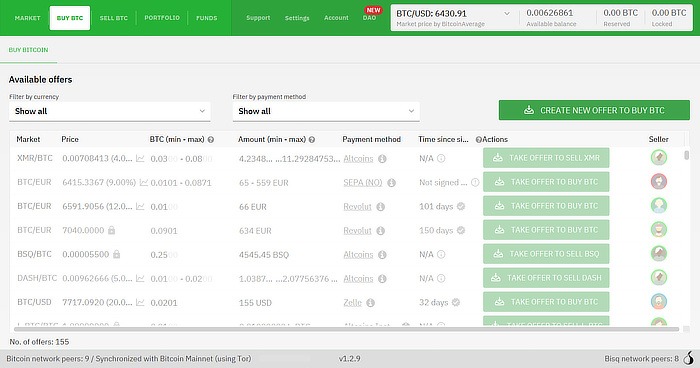Click lock icon beside 7040.0000 price
Viewport: 700px width, 368px height.
[112, 230]
